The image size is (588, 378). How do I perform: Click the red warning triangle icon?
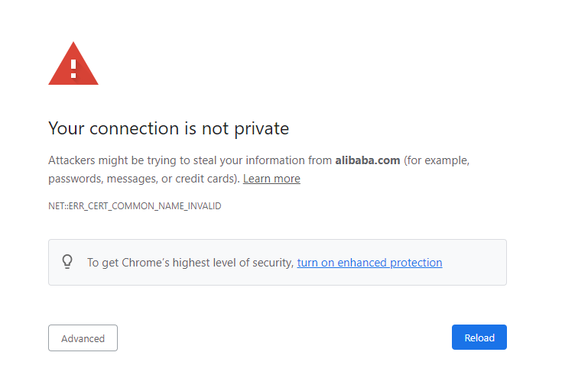click(73, 63)
